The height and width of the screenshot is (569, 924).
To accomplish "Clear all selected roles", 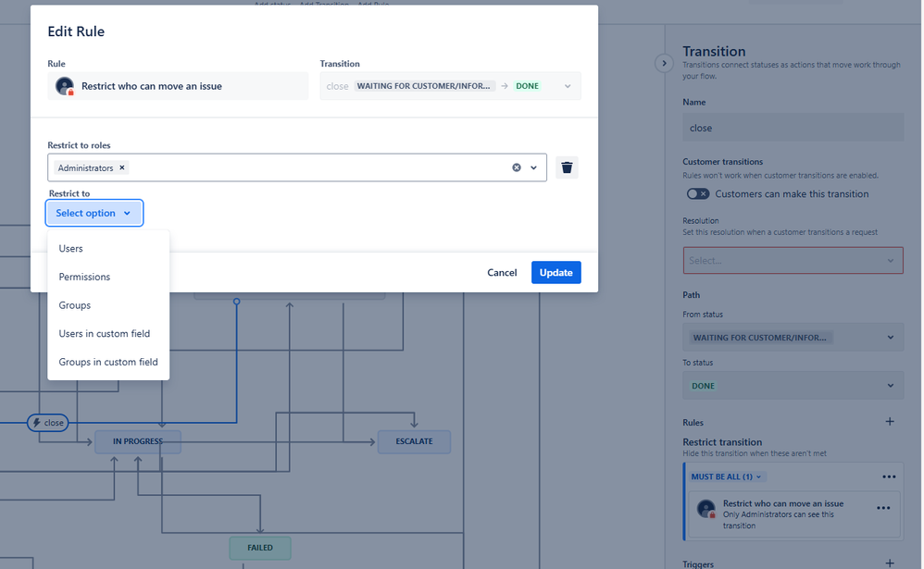I will tap(517, 167).
